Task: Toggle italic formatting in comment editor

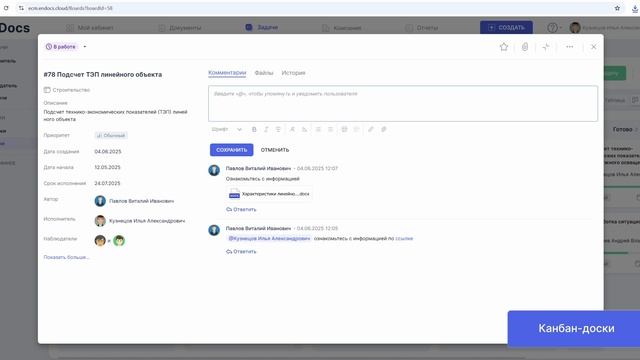Action: point(266,129)
